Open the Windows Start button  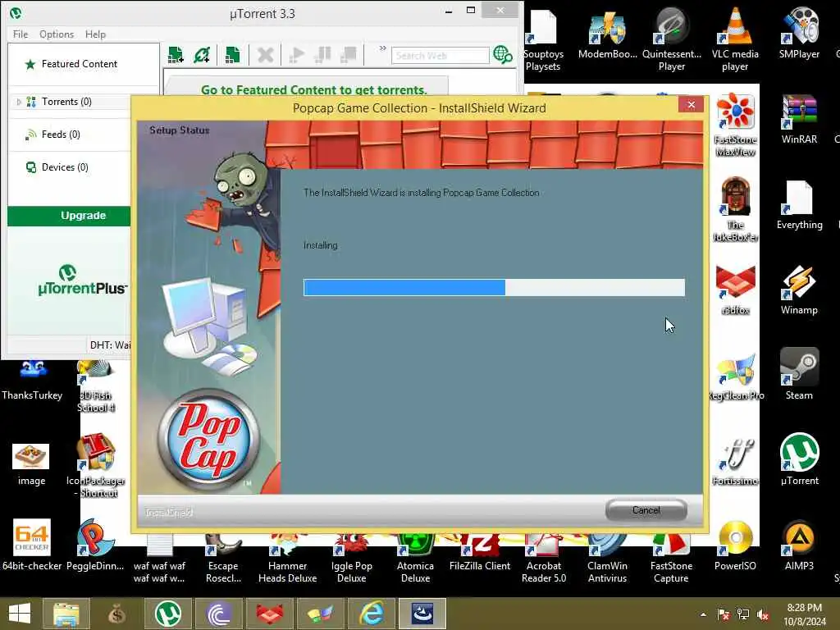coord(20,614)
